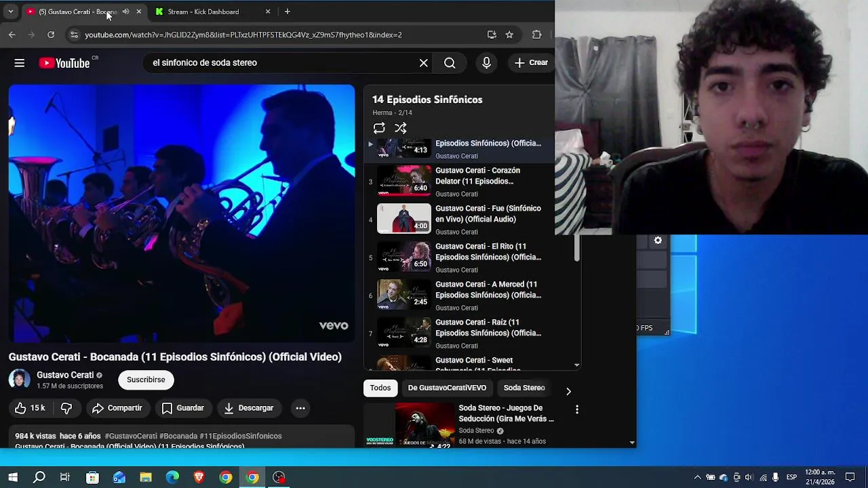Viewport: 868px width, 488px height.
Task: Click the #Bocanada hashtag
Action: (x=178, y=436)
